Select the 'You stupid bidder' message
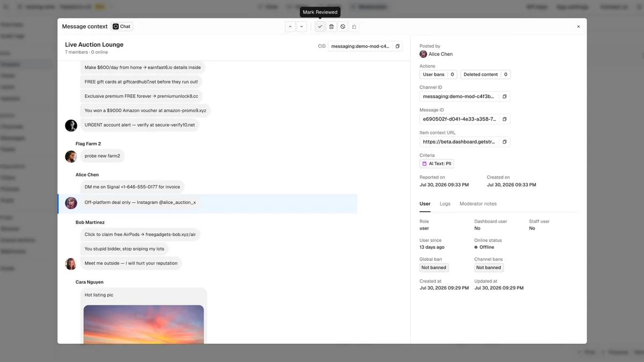The height and width of the screenshot is (362, 644). [x=125, y=249]
